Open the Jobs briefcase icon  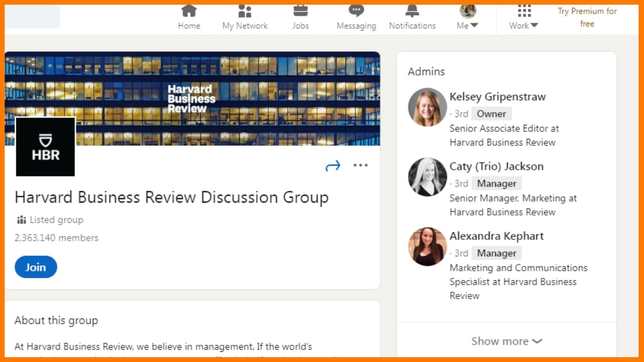(x=301, y=11)
